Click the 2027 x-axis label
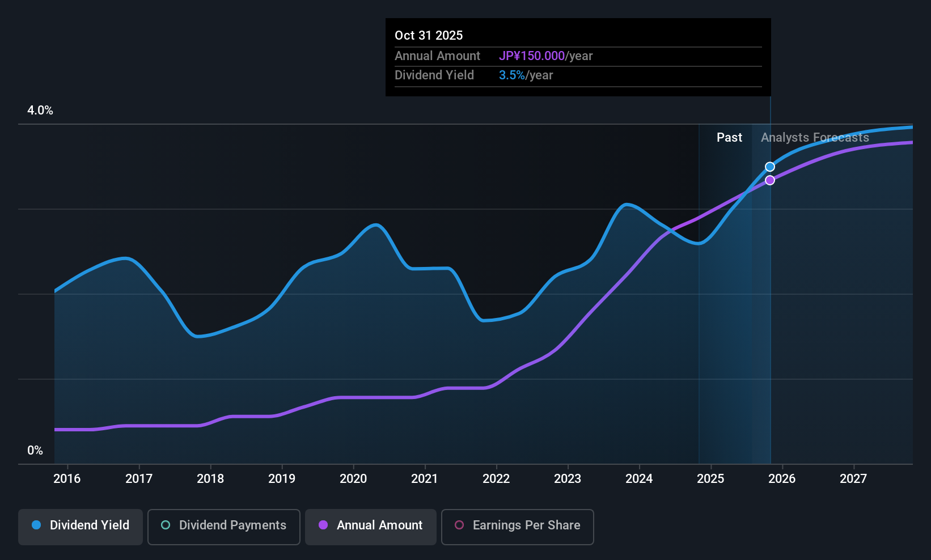The width and height of the screenshot is (931, 560). 853,478
